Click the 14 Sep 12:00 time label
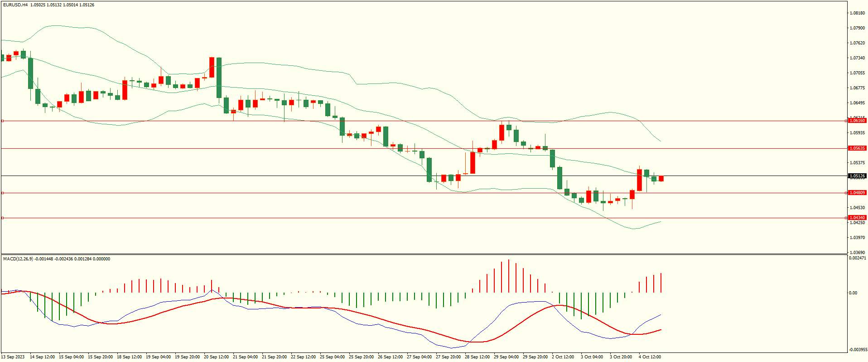The width and height of the screenshot is (868, 362). point(42,357)
